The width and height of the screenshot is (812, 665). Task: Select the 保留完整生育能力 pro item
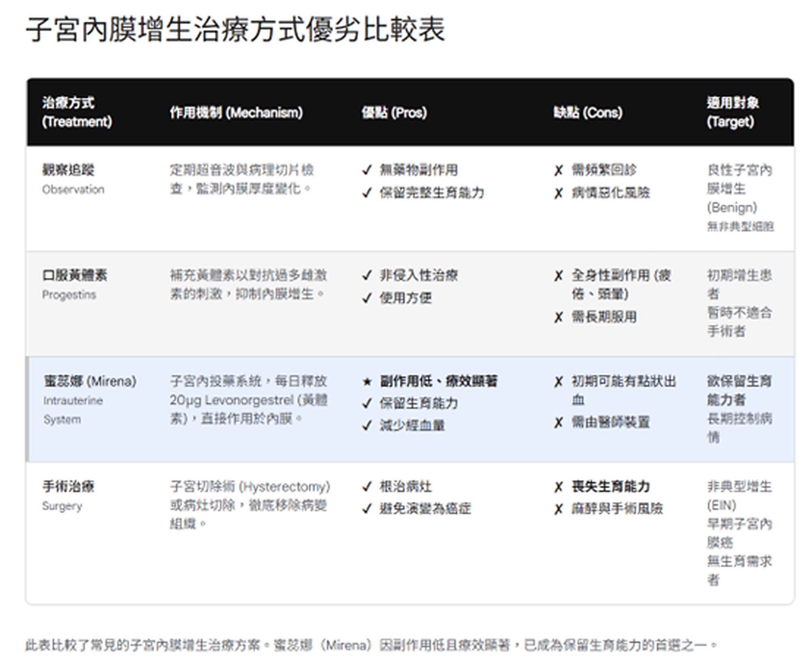432,192
